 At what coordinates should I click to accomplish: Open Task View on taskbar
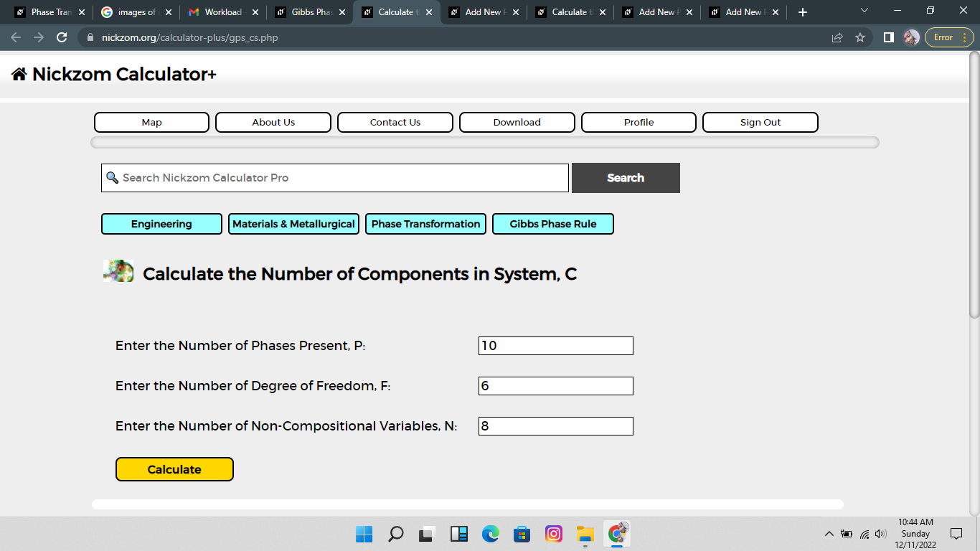(x=428, y=534)
